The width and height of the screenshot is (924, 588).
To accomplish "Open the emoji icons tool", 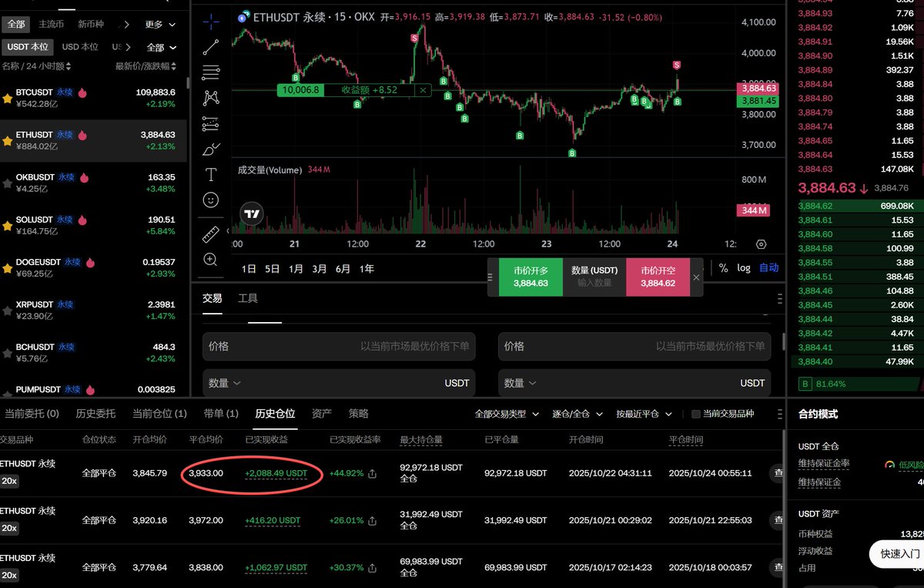I will pos(210,200).
